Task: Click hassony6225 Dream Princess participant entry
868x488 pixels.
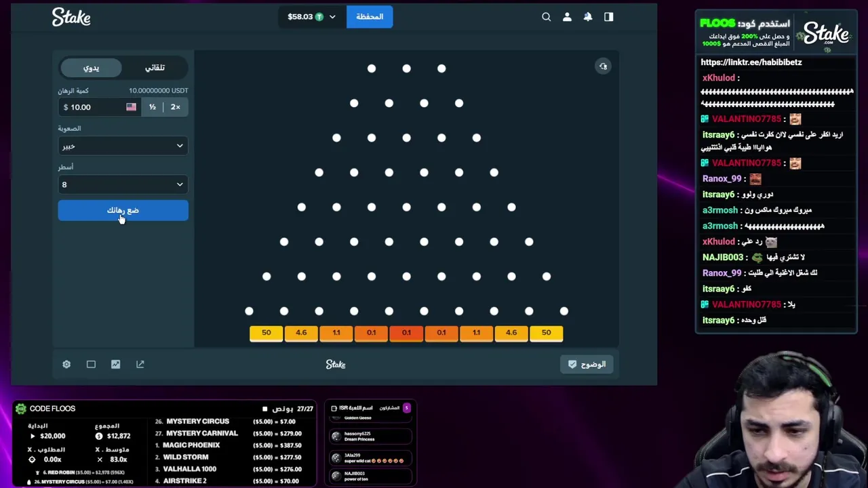Action: click(x=370, y=436)
